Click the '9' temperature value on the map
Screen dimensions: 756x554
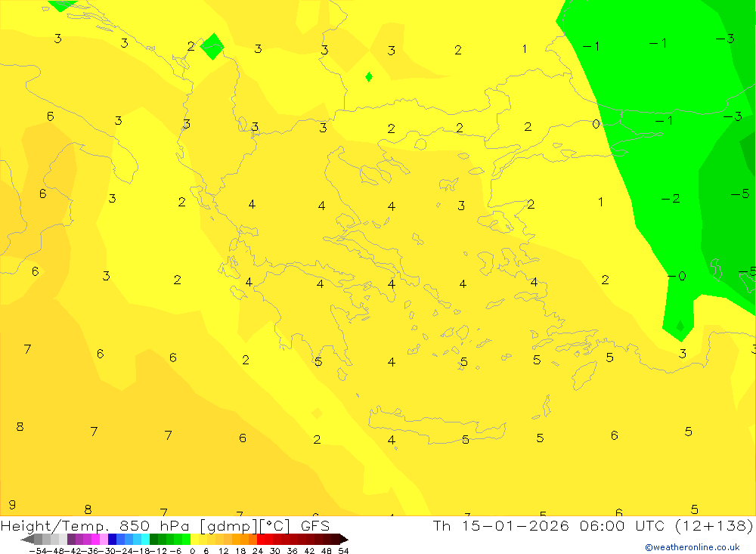click(12, 505)
